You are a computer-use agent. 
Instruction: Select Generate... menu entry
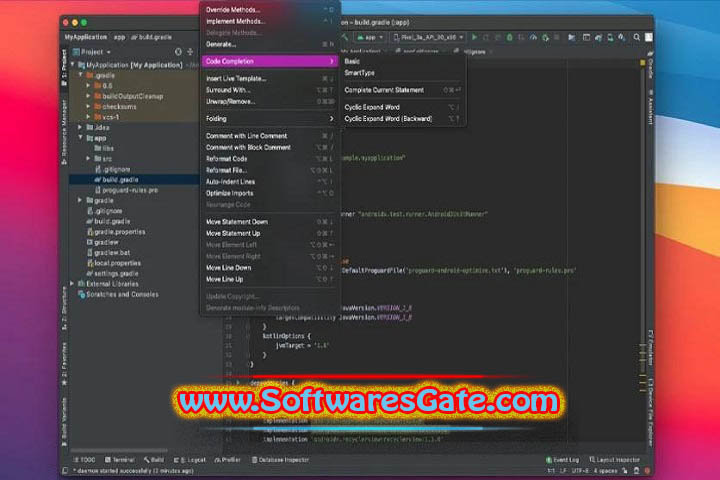pyautogui.click(x=270, y=44)
